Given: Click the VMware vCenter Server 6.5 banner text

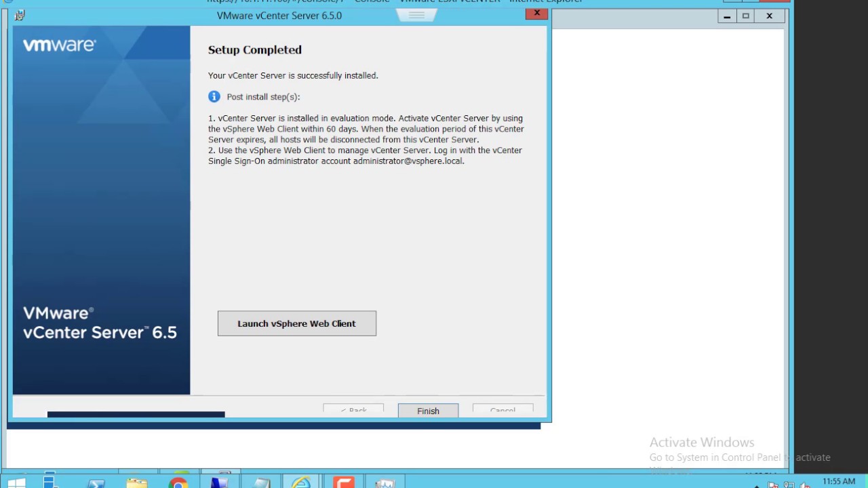Looking at the screenshot, I should tap(100, 323).
